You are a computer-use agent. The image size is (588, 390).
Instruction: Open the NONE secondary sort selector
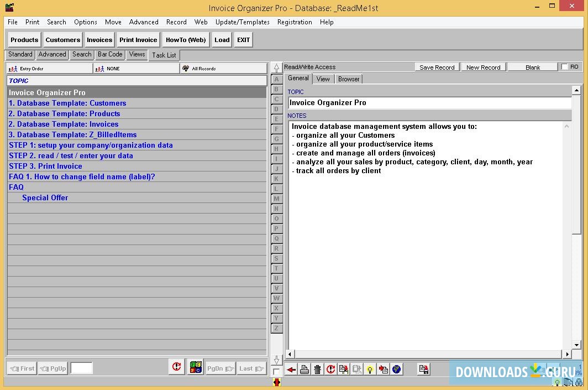136,69
